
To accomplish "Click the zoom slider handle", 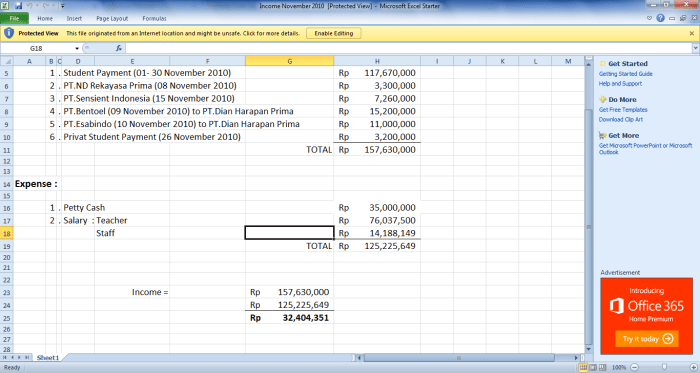I will (664, 367).
